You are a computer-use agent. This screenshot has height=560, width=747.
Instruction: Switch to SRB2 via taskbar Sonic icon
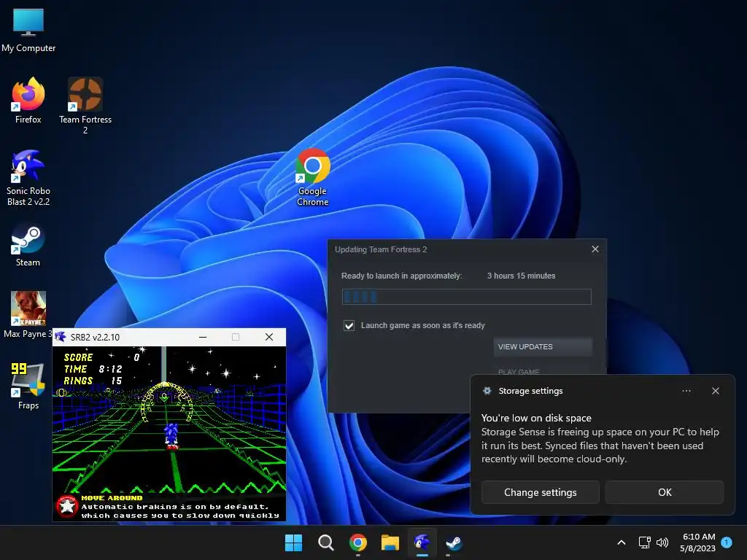422,542
